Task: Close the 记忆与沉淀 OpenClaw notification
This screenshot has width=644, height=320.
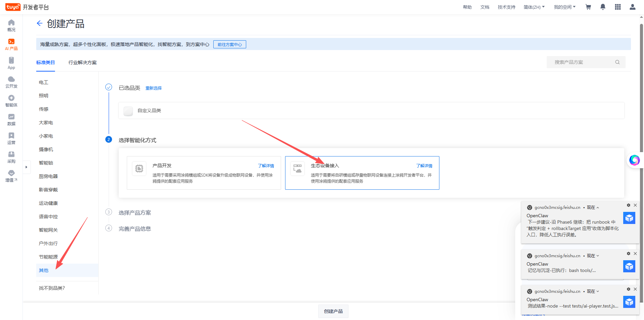Action: coord(635,254)
